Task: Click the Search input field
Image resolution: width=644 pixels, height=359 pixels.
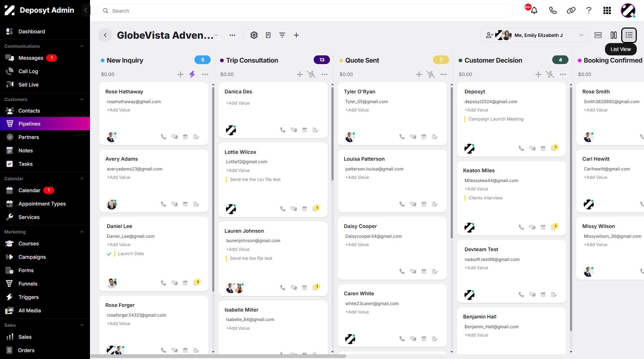Action: point(304,11)
